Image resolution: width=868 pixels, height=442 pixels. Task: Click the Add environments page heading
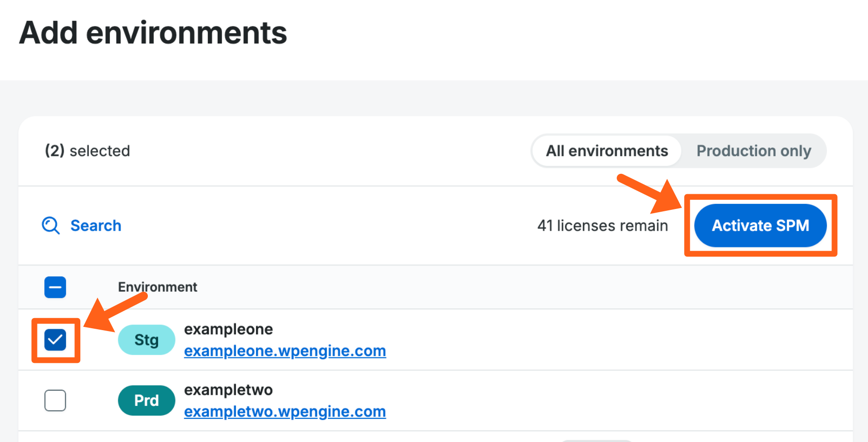point(153,33)
